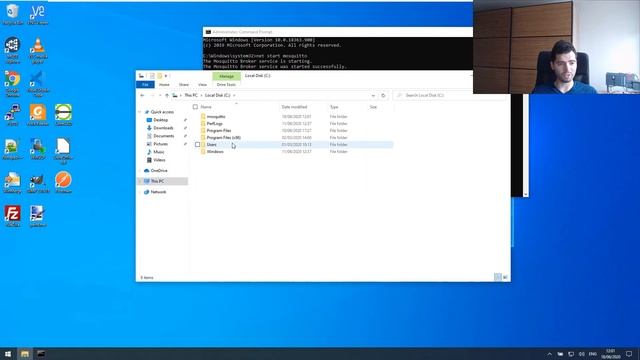Open the notification center icon
Viewport: 640px width, 360px height.
pos(629,354)
